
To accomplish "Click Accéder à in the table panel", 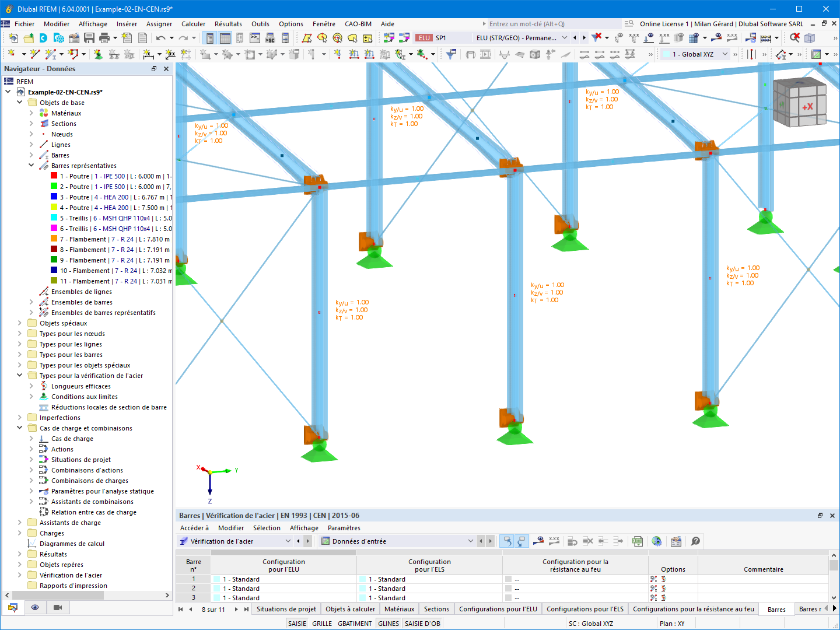I will 194,528.
